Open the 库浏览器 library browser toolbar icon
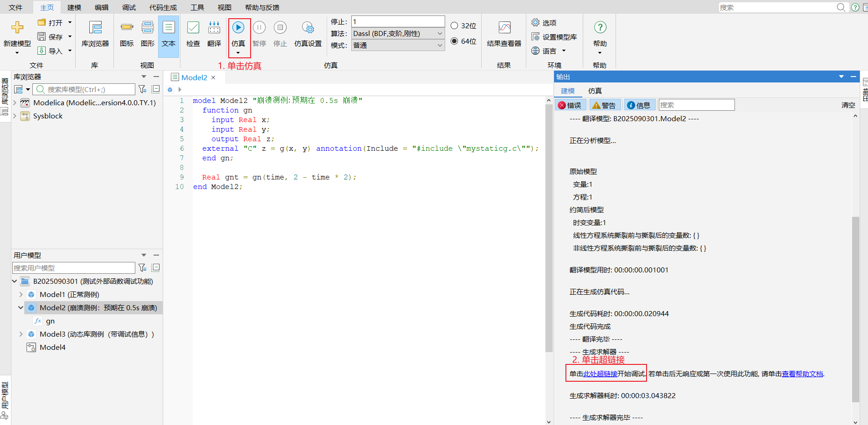The image size is (868, 425). [x=95, y=28]
